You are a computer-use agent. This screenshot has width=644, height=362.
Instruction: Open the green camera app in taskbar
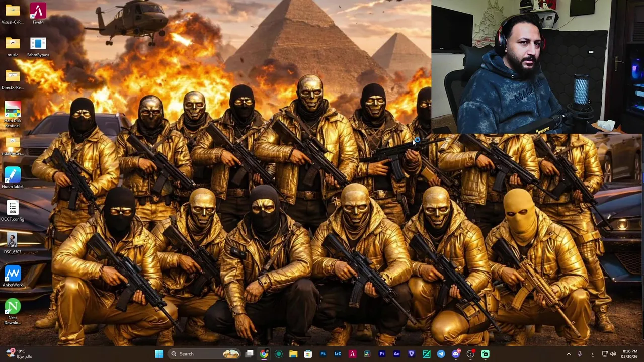click(485, 354)
